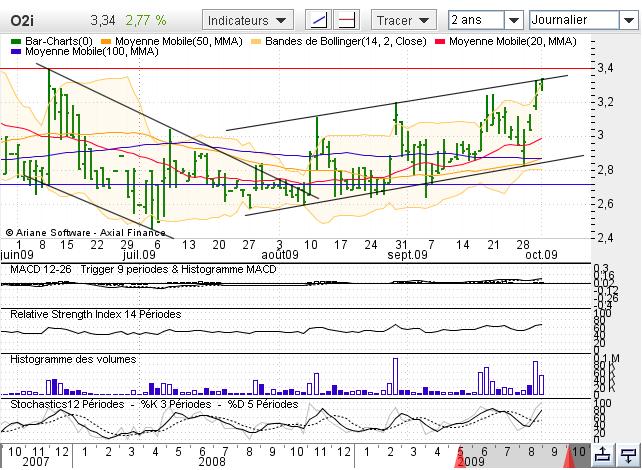Click the 2,4 price axis label

click(606, 238)
